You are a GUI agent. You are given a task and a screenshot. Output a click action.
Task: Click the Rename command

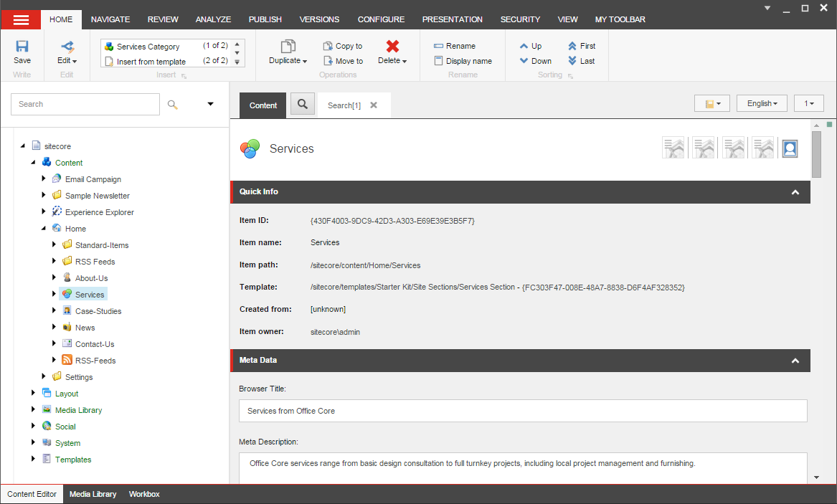tap(455, 46)
